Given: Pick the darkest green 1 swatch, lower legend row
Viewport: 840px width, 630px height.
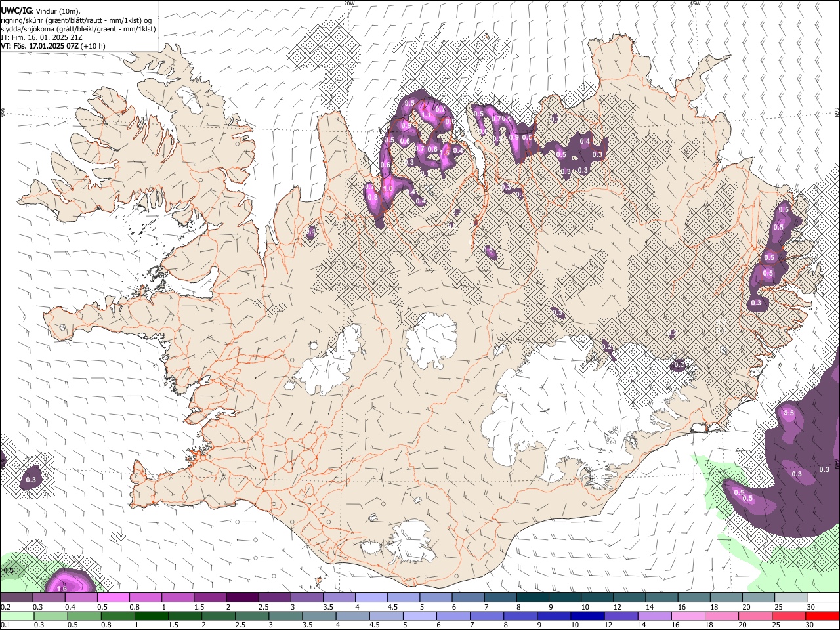Looking at the screenshot, I should pos(152,616).
